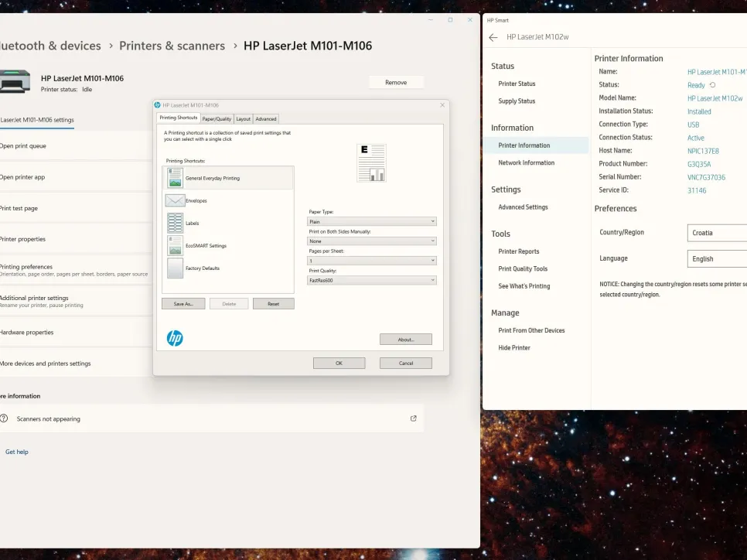
Task: Open Print on Both Sides Manually dropdown
Action: [x=372, y=241]
